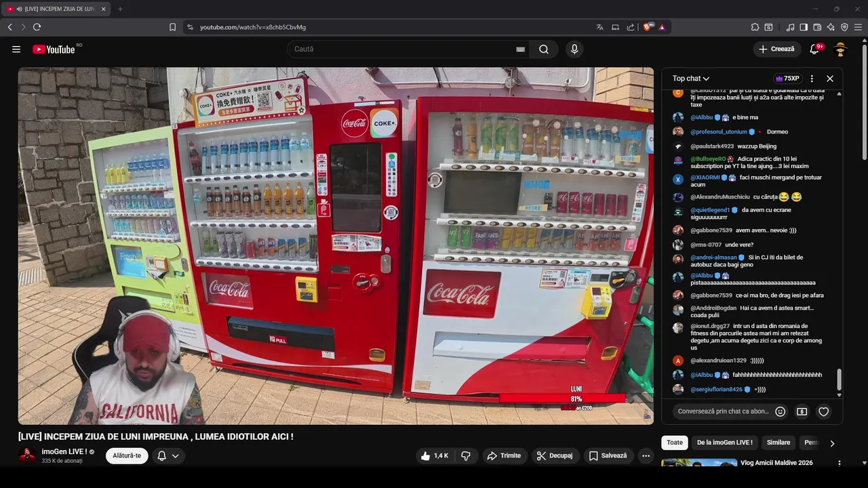Open chat user @AlexandruMuschiciu

[x=720, y=197]
